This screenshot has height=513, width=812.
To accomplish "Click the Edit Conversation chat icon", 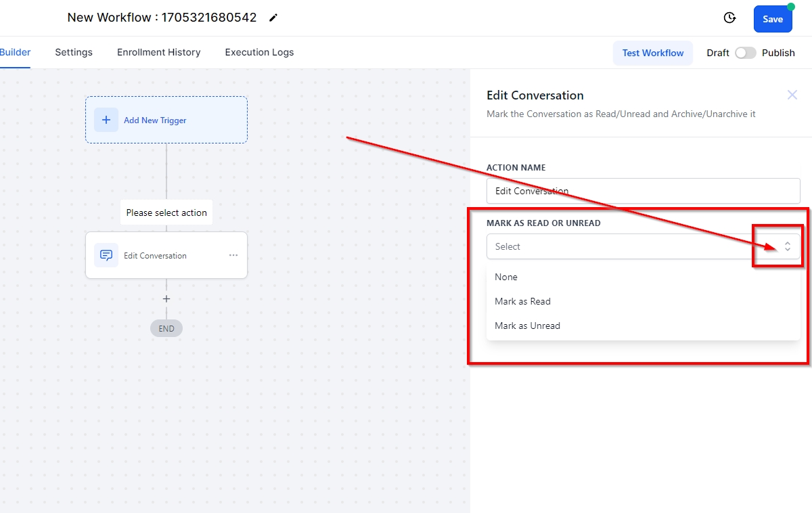I will [x=106, y=255].
